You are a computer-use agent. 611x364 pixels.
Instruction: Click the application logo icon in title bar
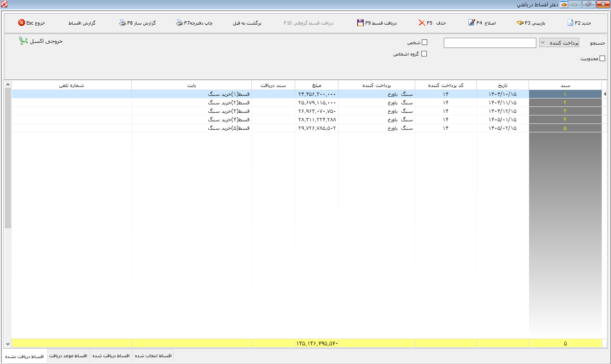[4, 5]
